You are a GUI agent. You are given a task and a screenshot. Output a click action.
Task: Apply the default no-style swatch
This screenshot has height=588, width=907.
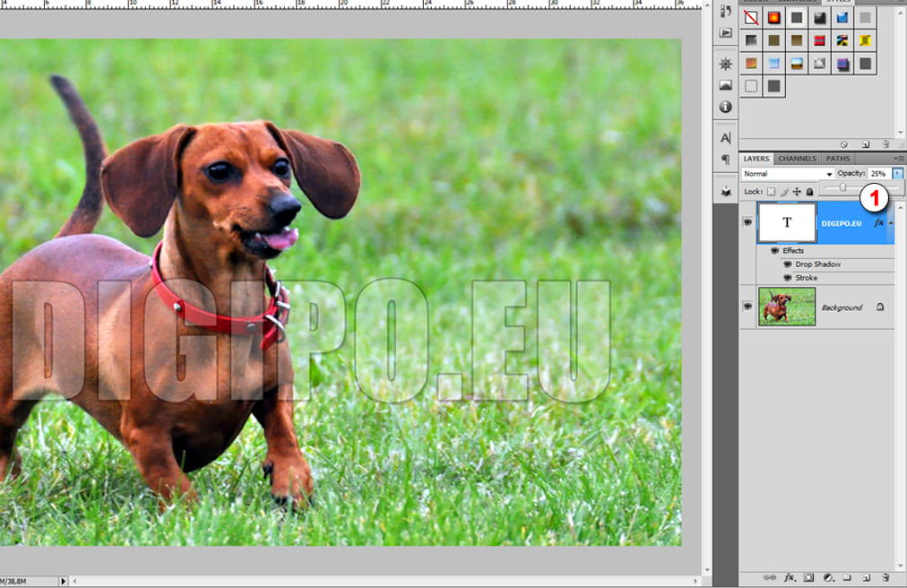[751, 17]
